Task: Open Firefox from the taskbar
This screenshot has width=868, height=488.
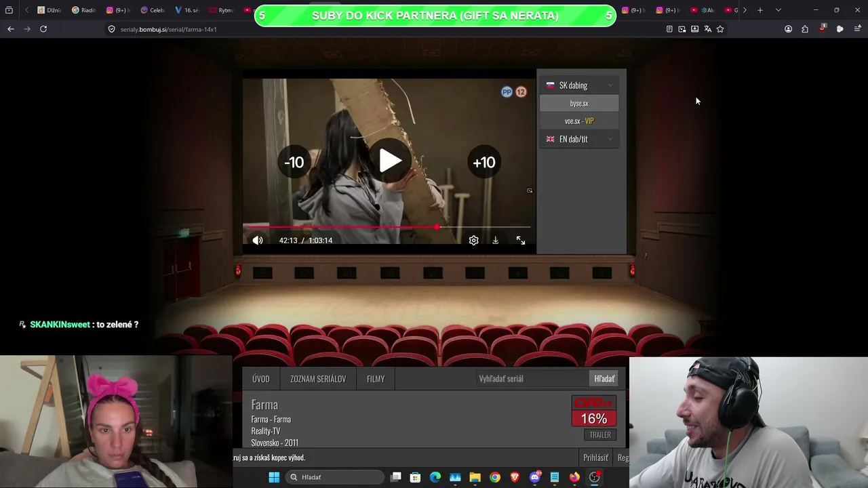Action: coord(574,477)
